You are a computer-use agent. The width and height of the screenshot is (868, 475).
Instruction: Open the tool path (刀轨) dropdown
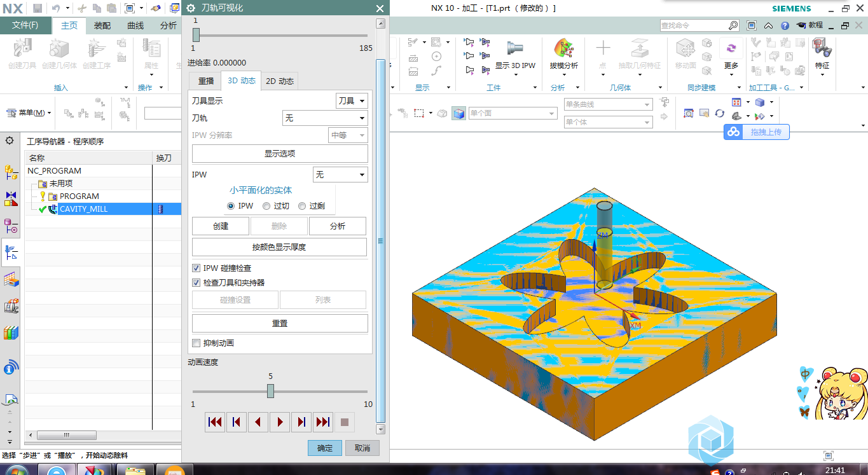pos(325,118)
